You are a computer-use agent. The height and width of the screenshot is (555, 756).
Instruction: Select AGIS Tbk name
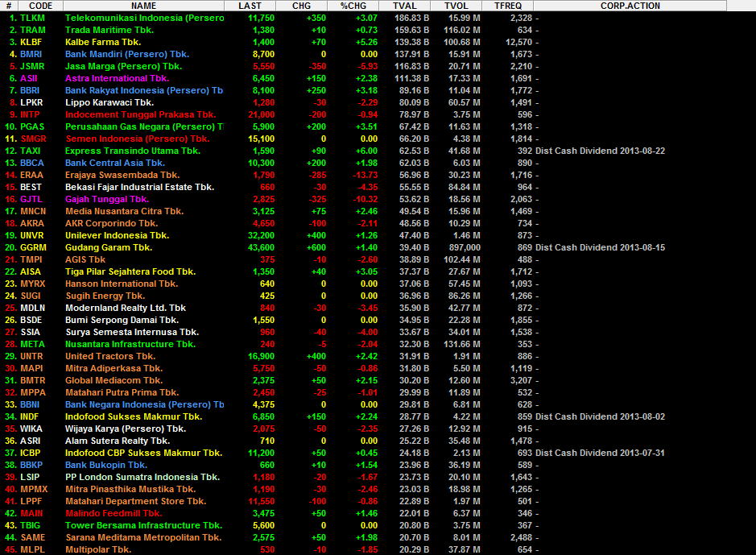[85, 259]
